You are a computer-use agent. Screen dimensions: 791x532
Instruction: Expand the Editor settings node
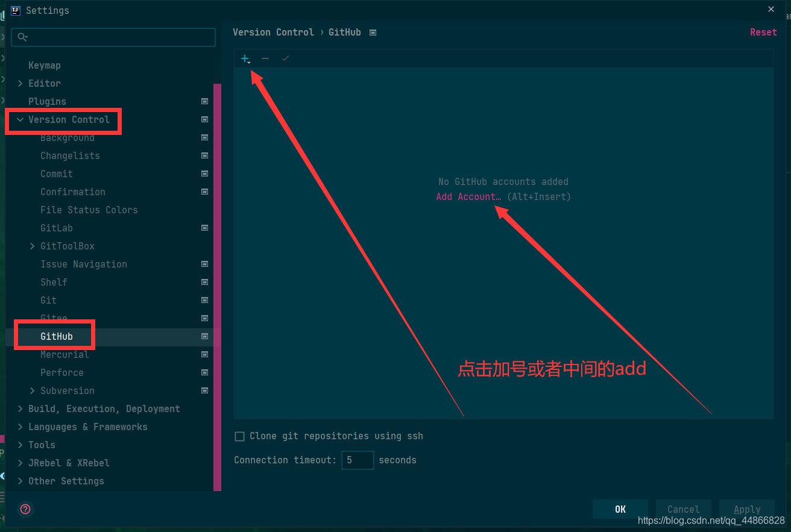20,83
